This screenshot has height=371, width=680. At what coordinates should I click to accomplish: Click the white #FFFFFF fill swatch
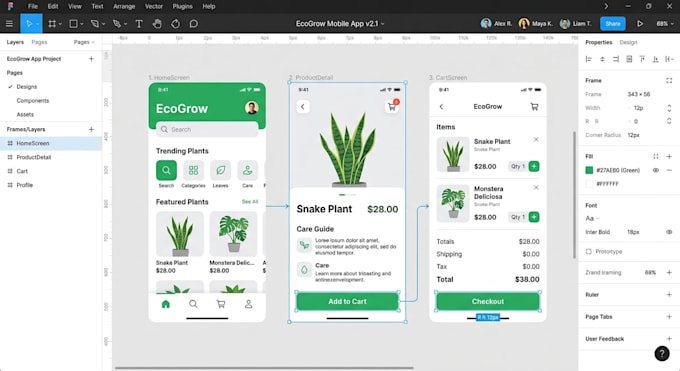(x=589, y=184)
